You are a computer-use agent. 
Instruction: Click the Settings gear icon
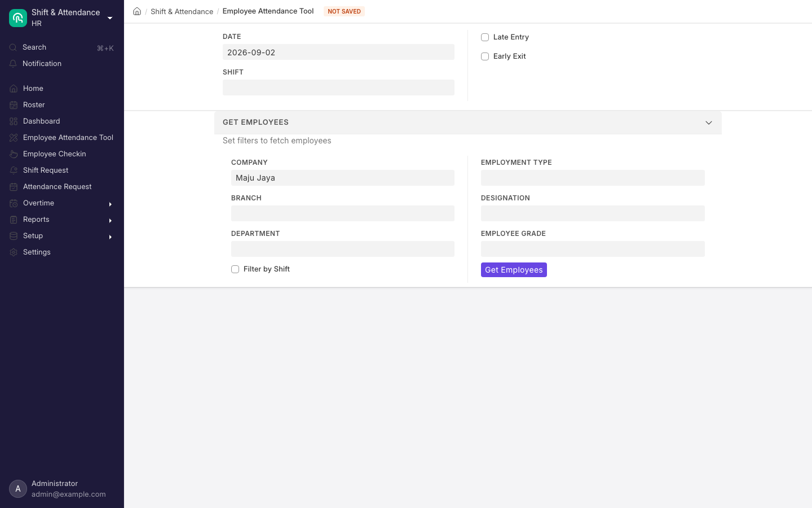click(14, 252)
